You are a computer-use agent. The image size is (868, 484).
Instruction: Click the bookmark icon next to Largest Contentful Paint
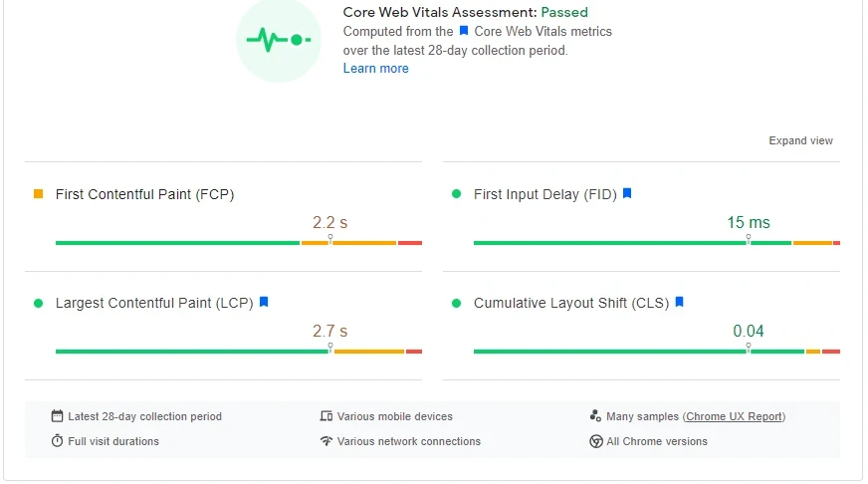pyautogui.click(x=264, y=303)
